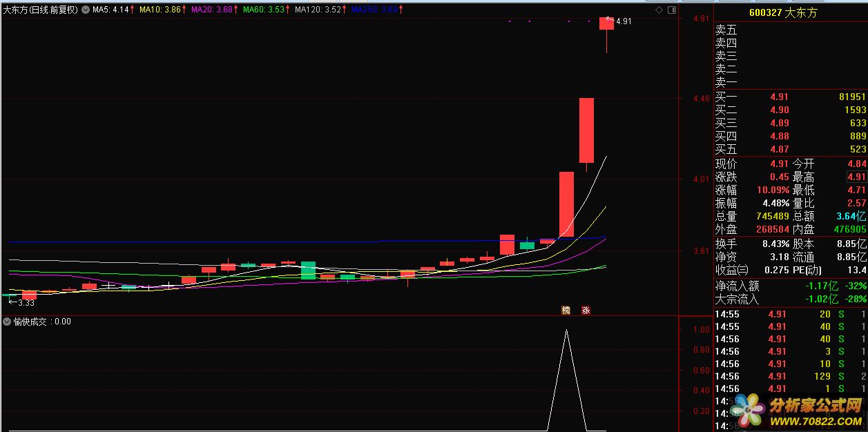Click the 买四 price 4.88
868x432 pixels.
pyautogui.click(x=779, y=137)
